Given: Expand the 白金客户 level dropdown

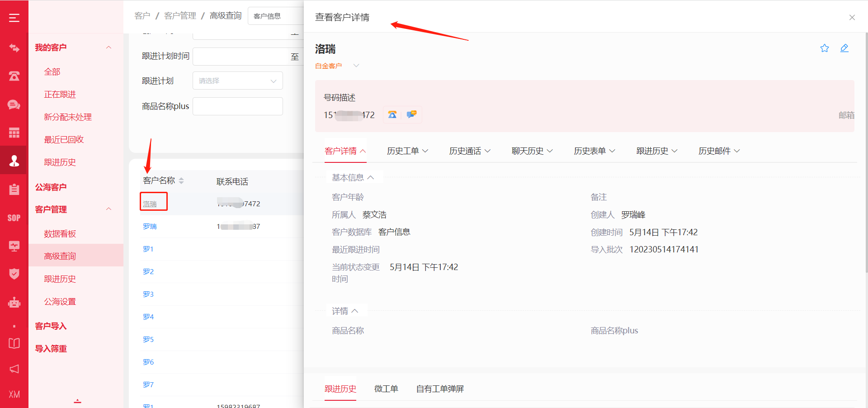Looking at the screenshot, I should (356, 66).
